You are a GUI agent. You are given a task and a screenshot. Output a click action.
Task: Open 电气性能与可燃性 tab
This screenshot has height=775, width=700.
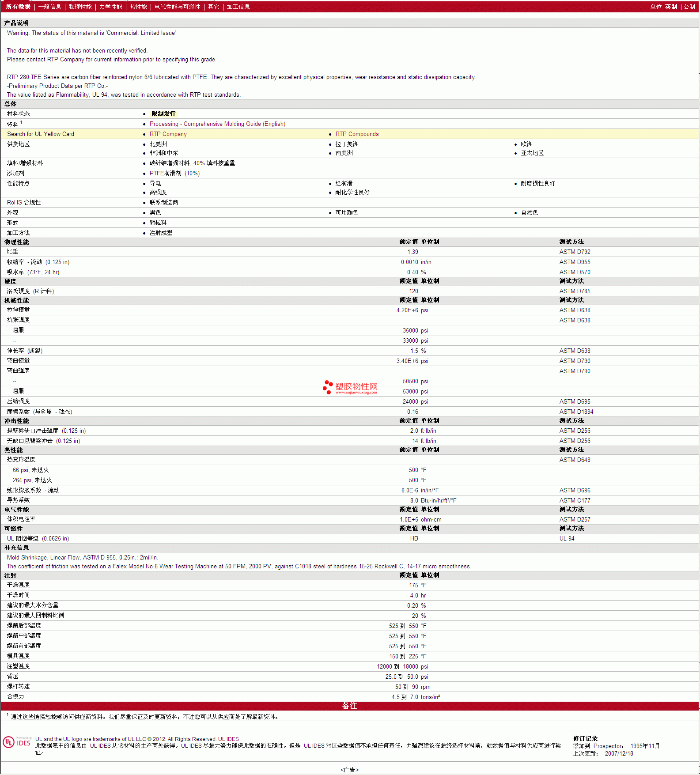tap(177, 7)
